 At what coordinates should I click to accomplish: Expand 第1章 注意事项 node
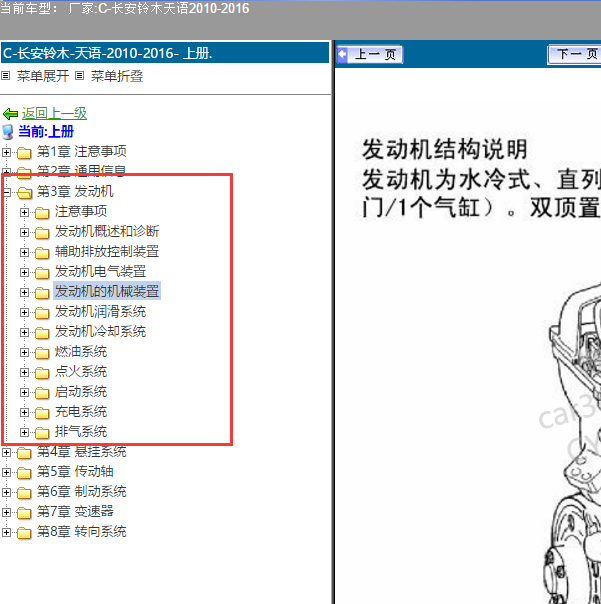coord(6,152)
